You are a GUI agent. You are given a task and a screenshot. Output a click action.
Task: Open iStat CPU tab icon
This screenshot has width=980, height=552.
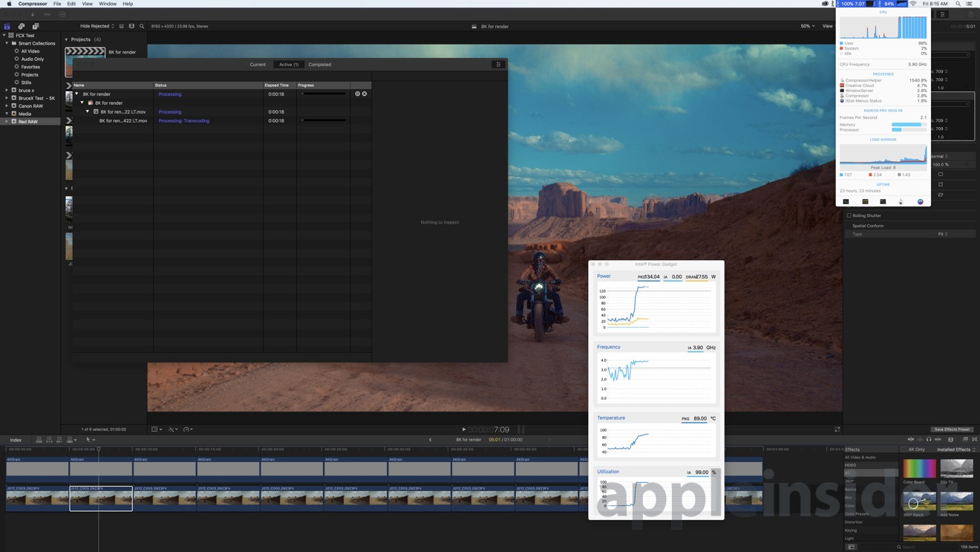[x=846, y=201]
